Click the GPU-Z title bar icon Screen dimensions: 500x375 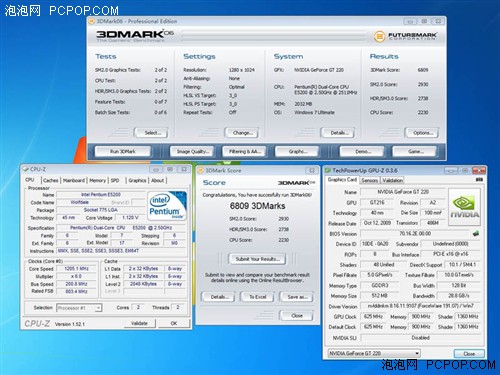(x=328, y=170)
